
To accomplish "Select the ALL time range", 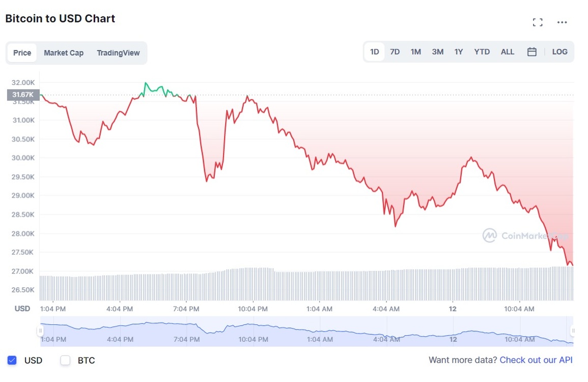I will [508, 52].
